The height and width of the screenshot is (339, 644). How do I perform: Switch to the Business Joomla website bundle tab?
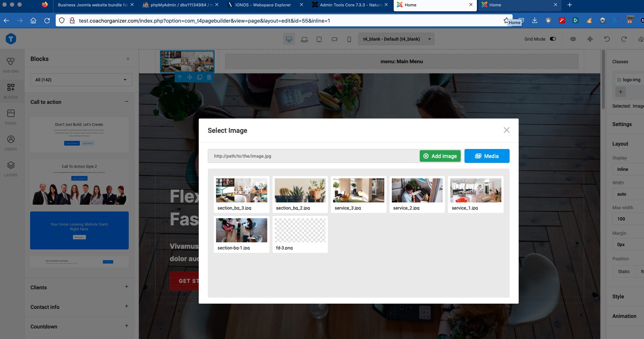point(93,5)
